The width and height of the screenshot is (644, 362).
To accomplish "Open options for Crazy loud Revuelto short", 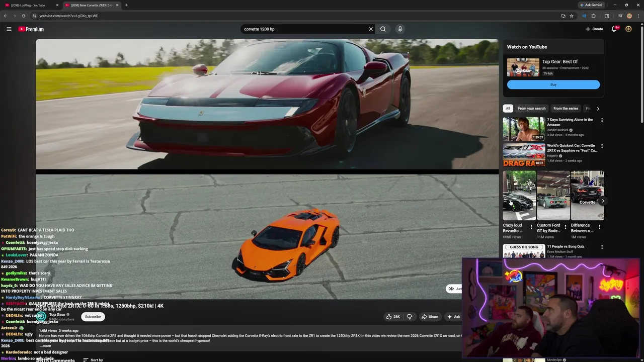I will point(531,227).
